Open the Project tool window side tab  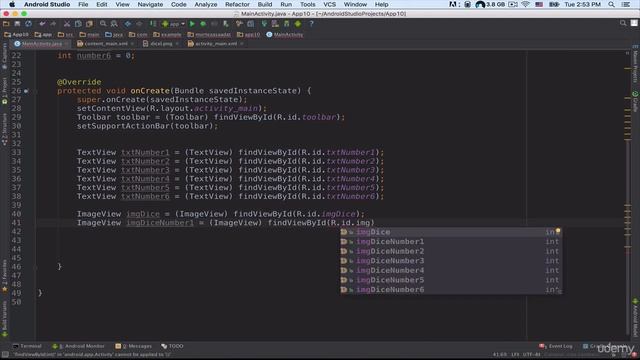coord(4,91)
